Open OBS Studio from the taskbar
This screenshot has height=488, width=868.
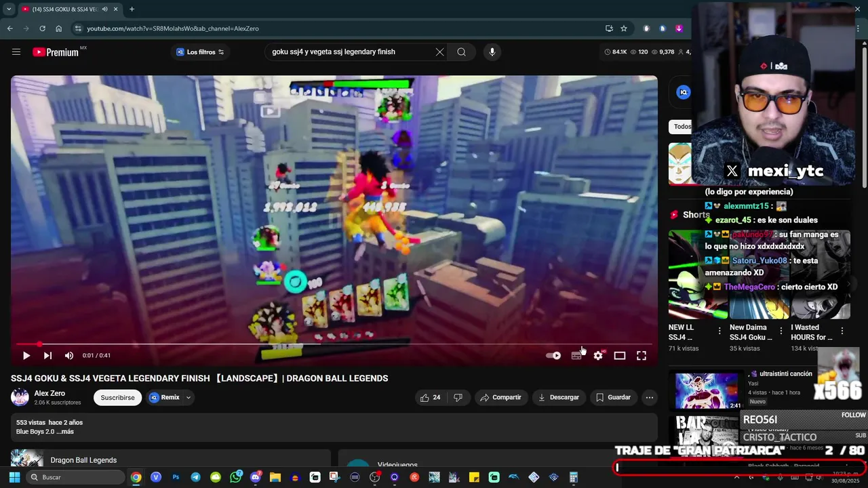(375, 477)
